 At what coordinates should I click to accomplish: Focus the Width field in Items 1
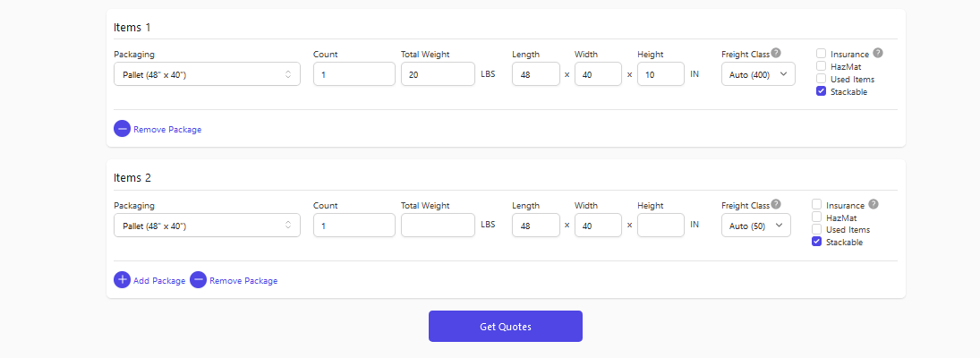[x=598, y=73]
